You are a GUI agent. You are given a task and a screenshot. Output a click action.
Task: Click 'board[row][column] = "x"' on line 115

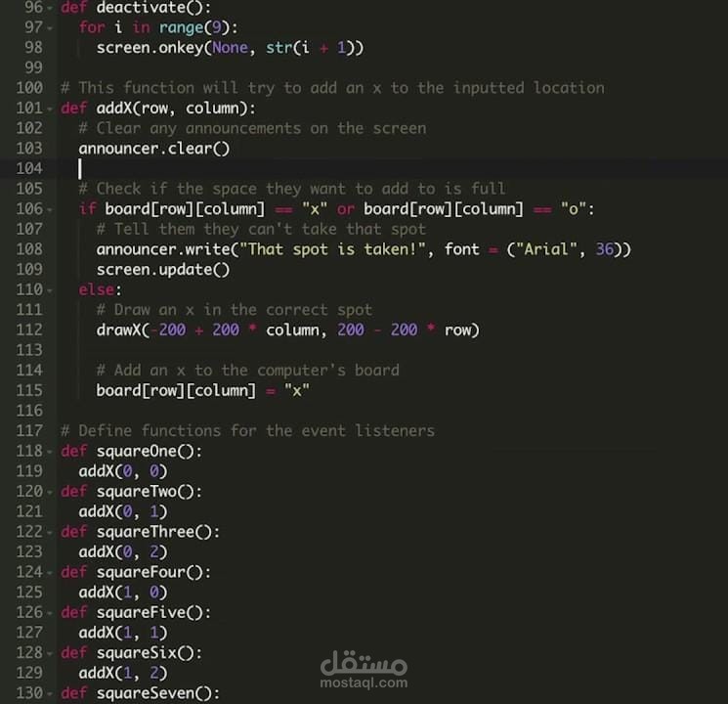pyautogui.click(x=203, y=391)
